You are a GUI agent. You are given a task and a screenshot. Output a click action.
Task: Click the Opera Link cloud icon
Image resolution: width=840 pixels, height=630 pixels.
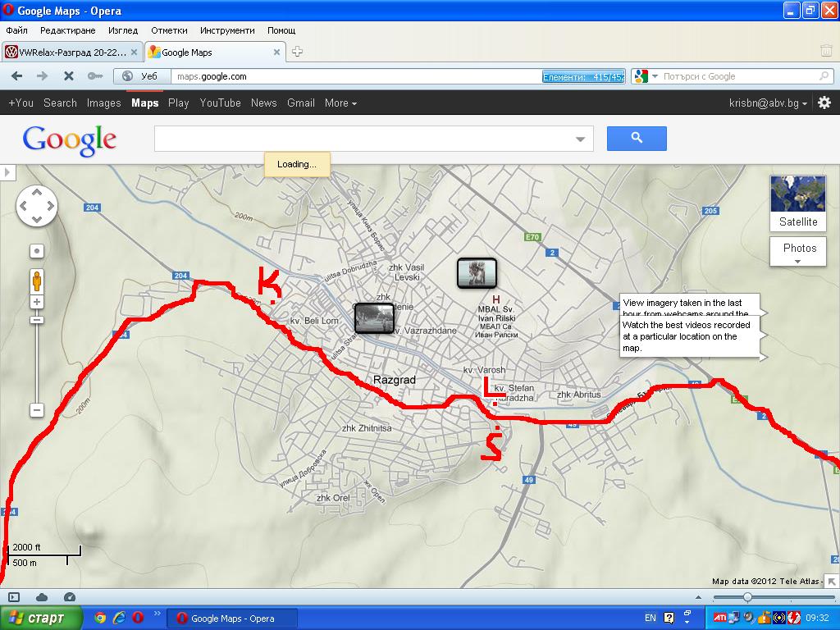(x=42, y=597)
